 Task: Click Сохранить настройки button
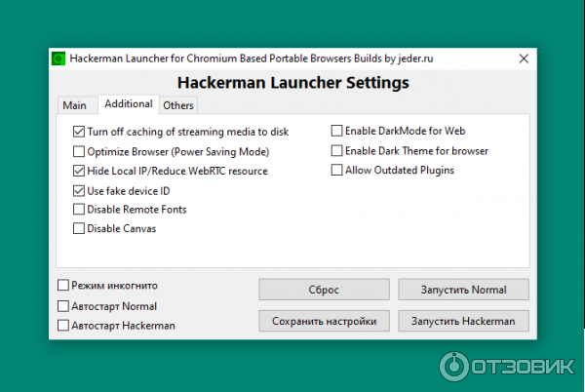point(324,321)
